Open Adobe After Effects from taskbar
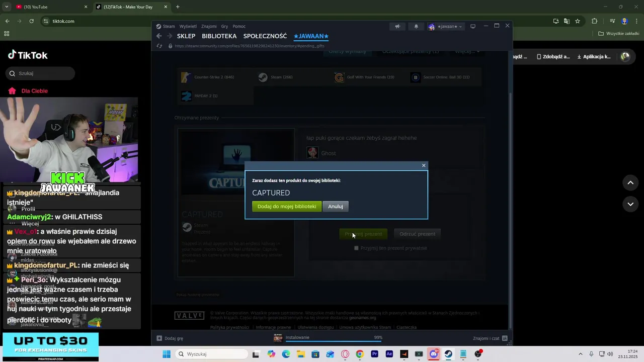Image resolution: width=644 pixels, height=362 pixels. click(x=389, y=354)
